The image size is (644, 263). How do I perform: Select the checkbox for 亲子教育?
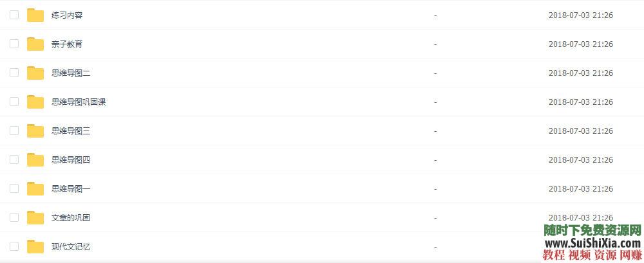[x=14, y=44]
